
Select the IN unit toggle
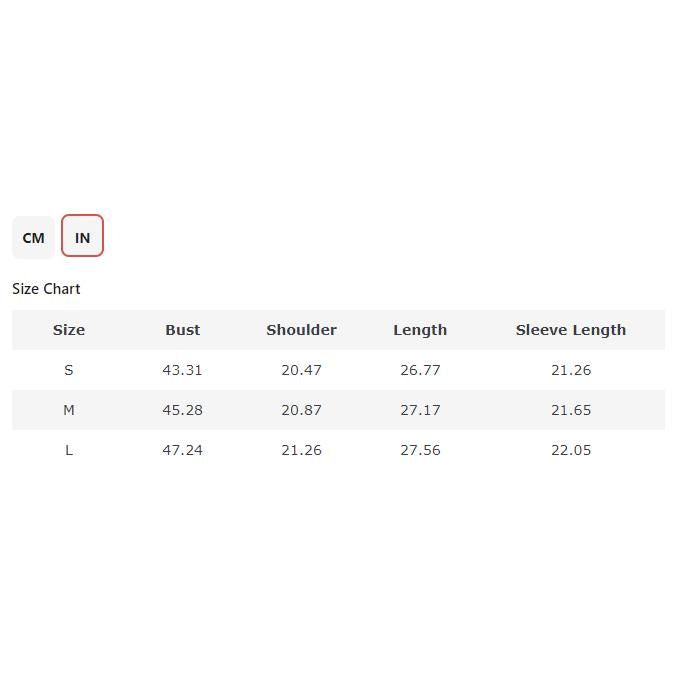tap(82, 237)
